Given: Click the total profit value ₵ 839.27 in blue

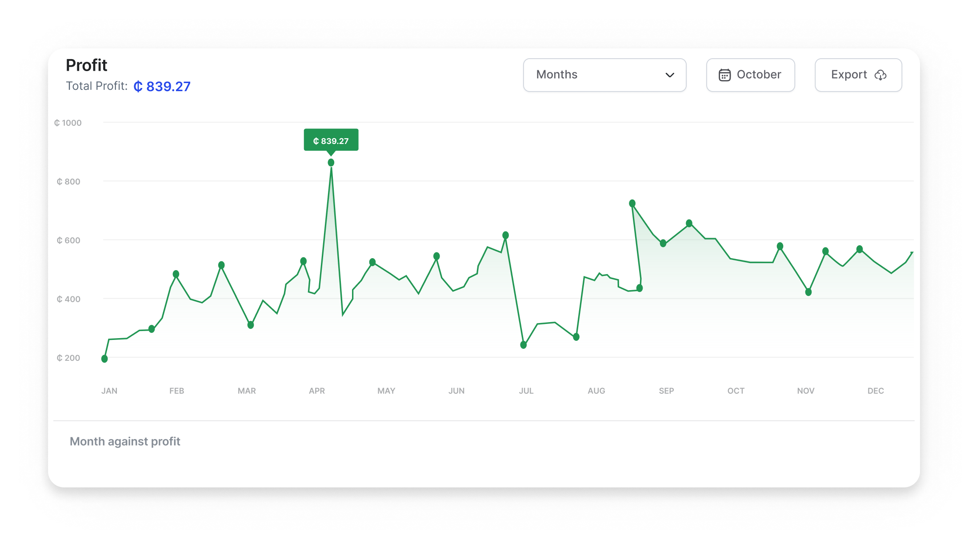Looking at the screenshot, I should coord(162,86).
